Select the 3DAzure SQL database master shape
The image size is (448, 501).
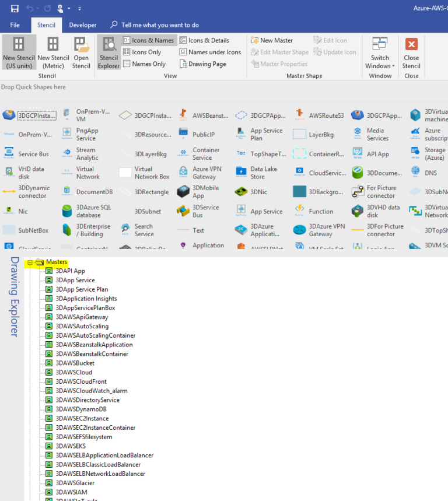(86, 211)
